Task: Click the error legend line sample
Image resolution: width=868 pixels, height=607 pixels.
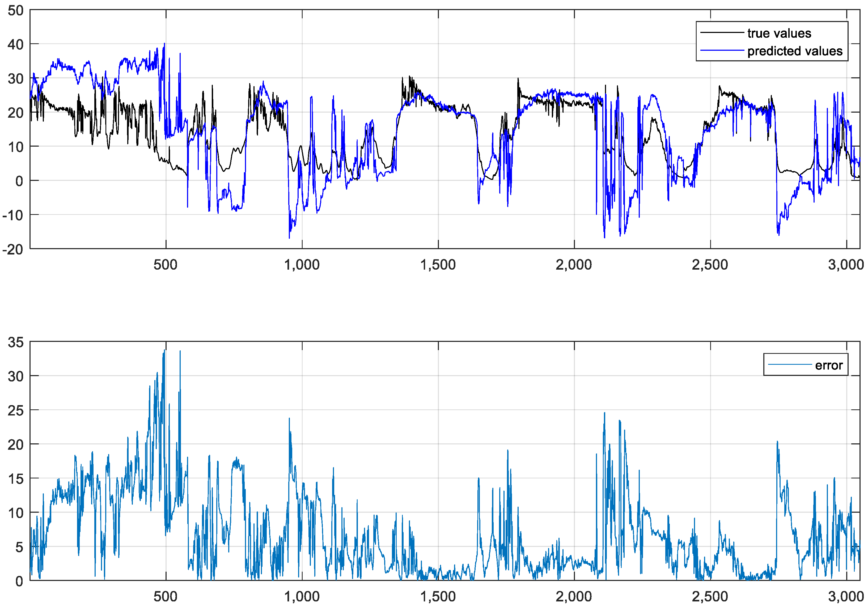Action: (790, 365)
